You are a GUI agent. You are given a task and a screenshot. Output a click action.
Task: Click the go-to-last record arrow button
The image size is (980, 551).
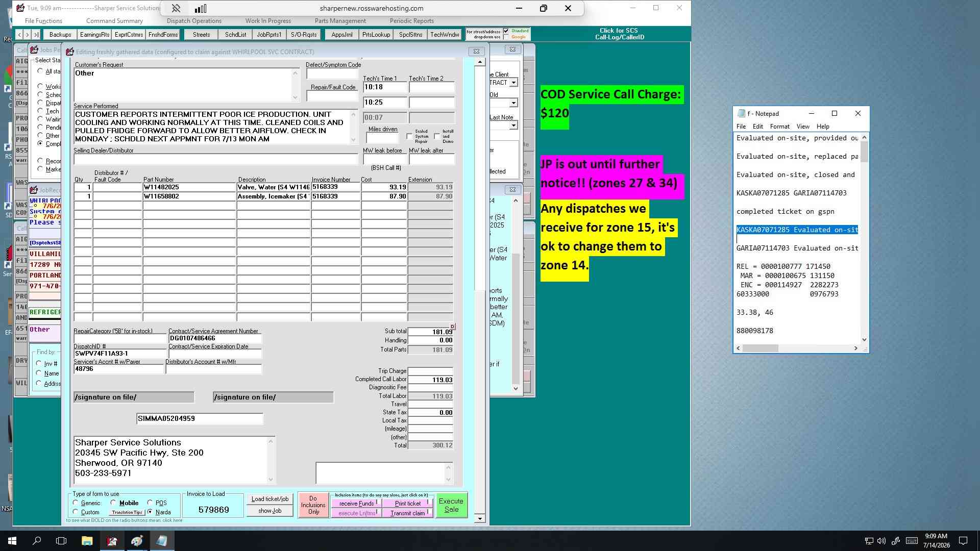pyautogui.click(x=36, y=35)
